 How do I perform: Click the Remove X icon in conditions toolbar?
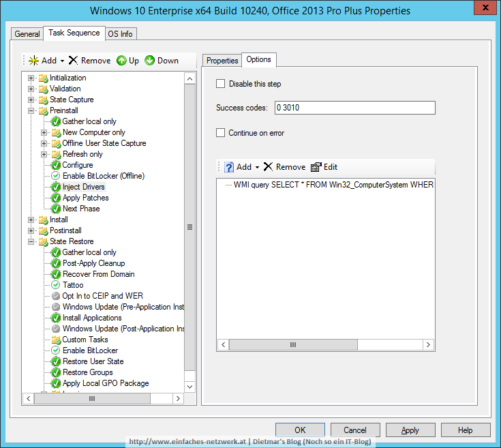tap(268, 166)
